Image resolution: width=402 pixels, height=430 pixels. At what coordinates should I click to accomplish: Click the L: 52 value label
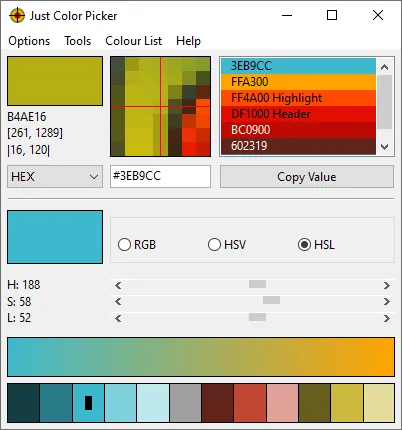19,318
